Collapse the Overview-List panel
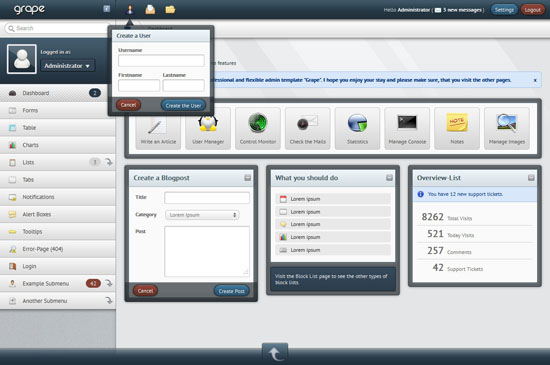 coord(531,178)
